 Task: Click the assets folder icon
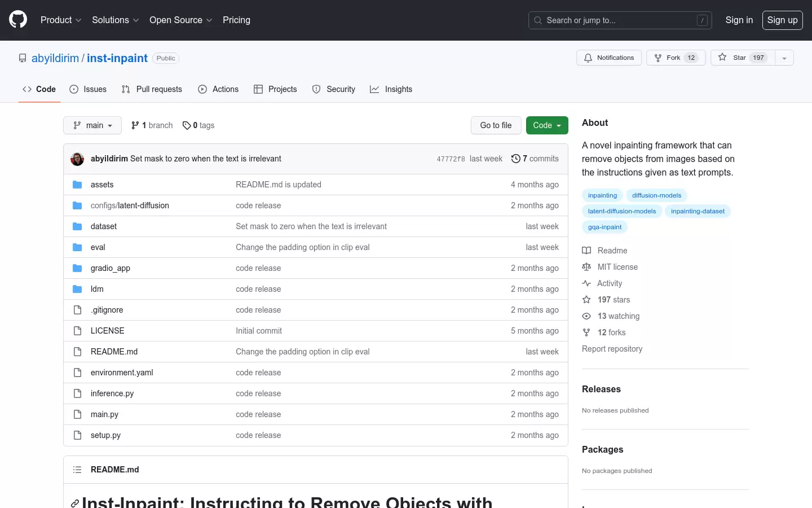pyautogui.click(x=77, y=185)
